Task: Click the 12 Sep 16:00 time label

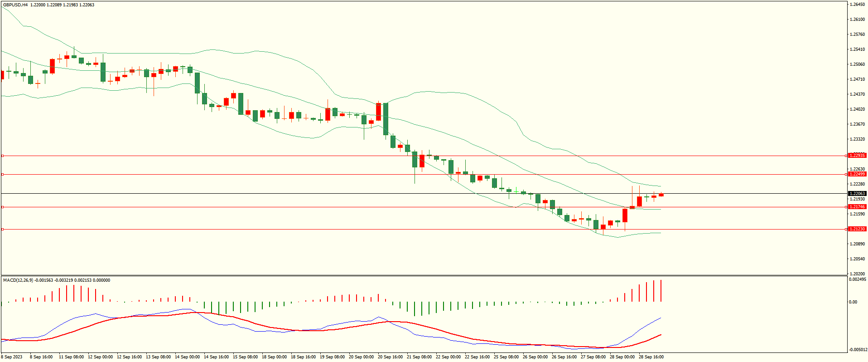Action: coord(129,357)
